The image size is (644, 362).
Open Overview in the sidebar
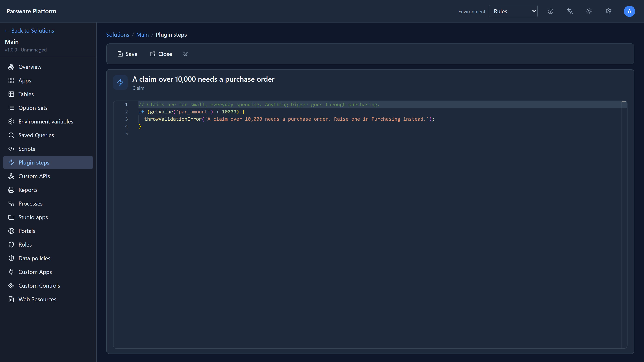click(48, 67)
